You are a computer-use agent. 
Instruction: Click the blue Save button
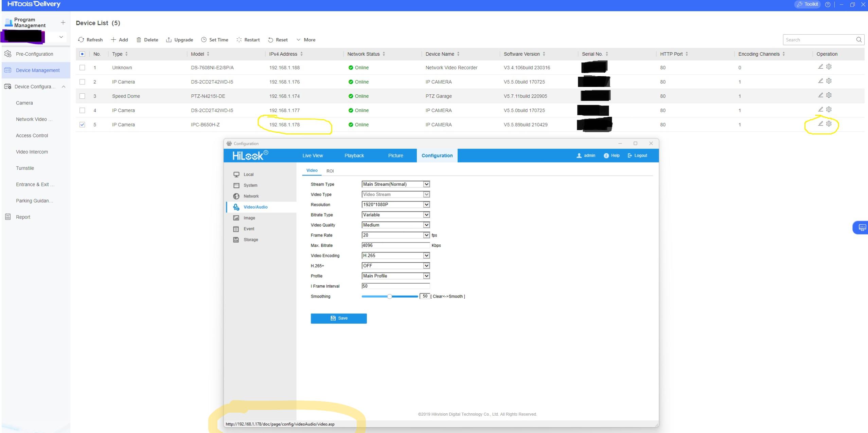click(x=338, y=318)
